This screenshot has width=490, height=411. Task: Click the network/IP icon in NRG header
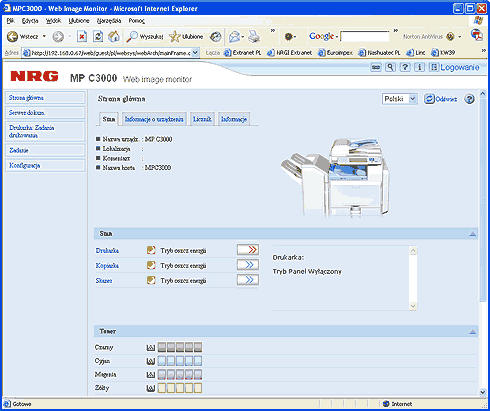click(376, 67)
